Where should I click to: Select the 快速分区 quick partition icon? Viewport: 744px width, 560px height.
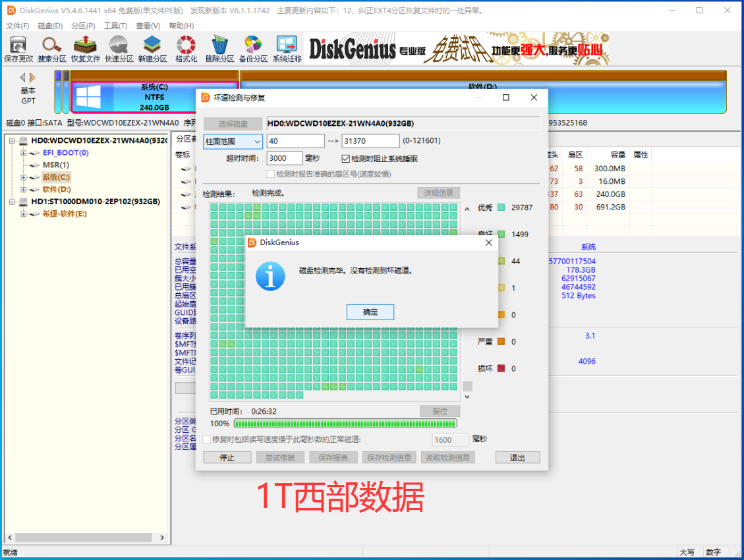[119, 49]
